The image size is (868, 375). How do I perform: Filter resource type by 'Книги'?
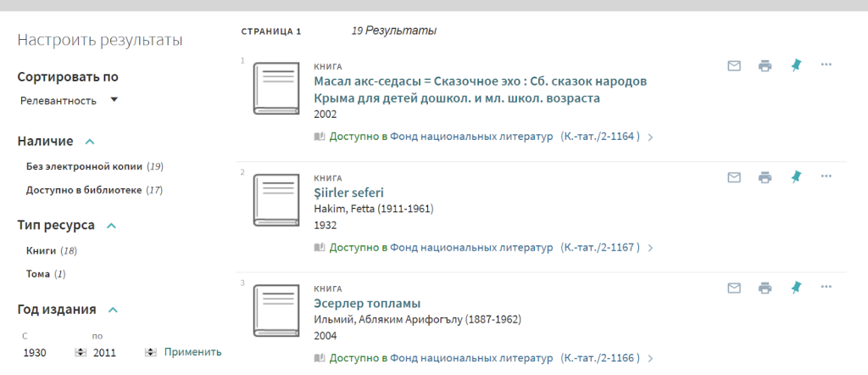click(x=42, y=250)
